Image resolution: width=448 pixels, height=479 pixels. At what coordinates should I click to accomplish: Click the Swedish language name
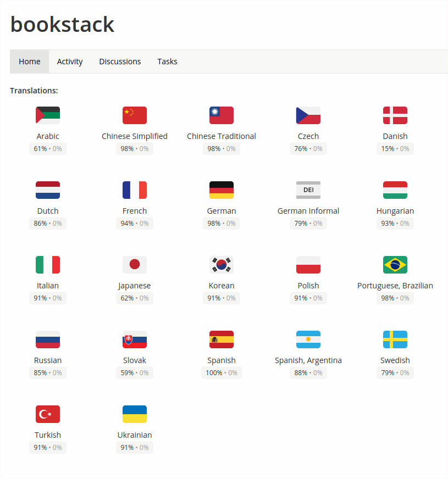(x=395, y=360)
